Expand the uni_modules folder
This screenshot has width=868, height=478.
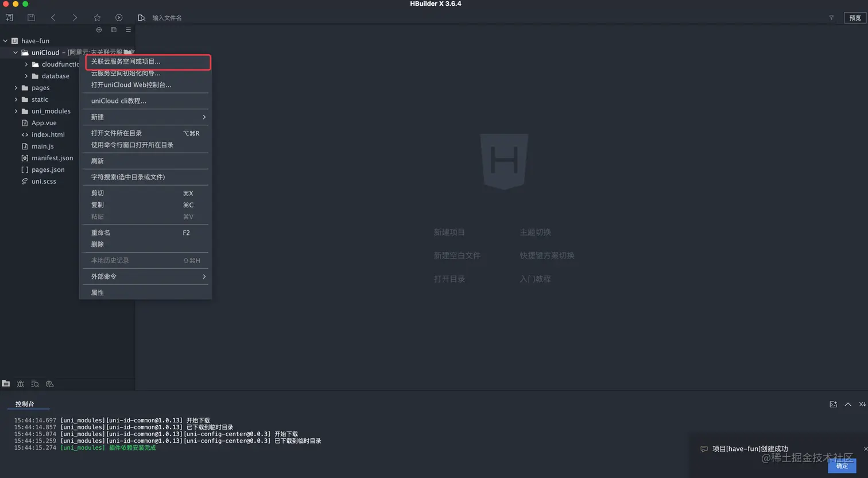click(x=15, y=111)
